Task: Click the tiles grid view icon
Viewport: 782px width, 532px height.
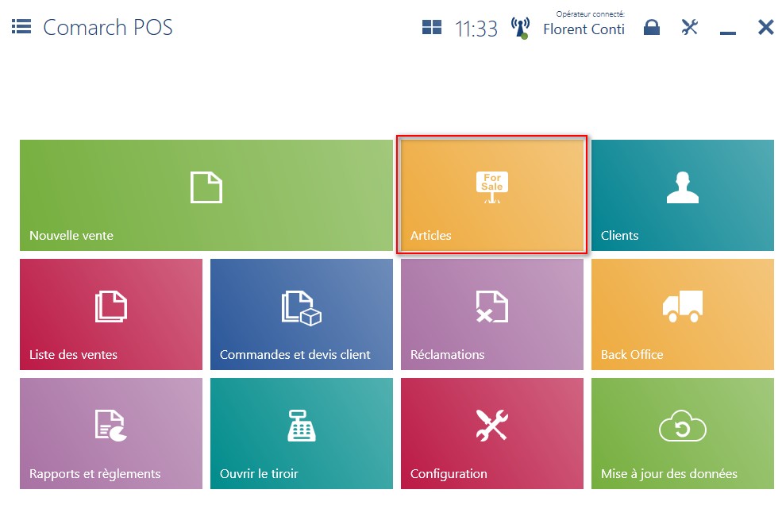Action: (x=432, y=27)
